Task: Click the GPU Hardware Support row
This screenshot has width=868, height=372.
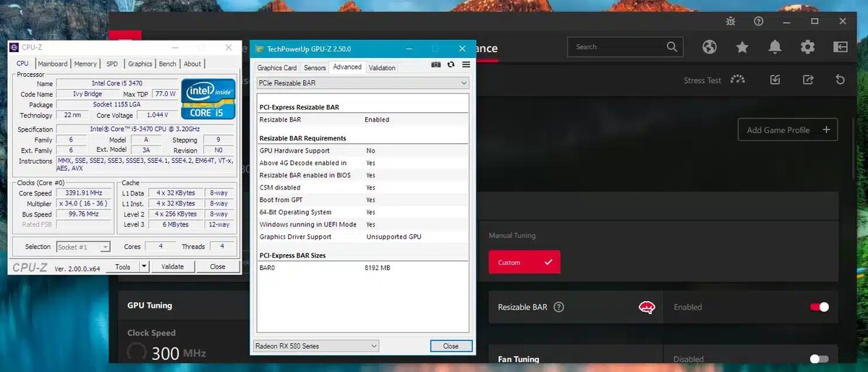Action: (x=363, y=151)
